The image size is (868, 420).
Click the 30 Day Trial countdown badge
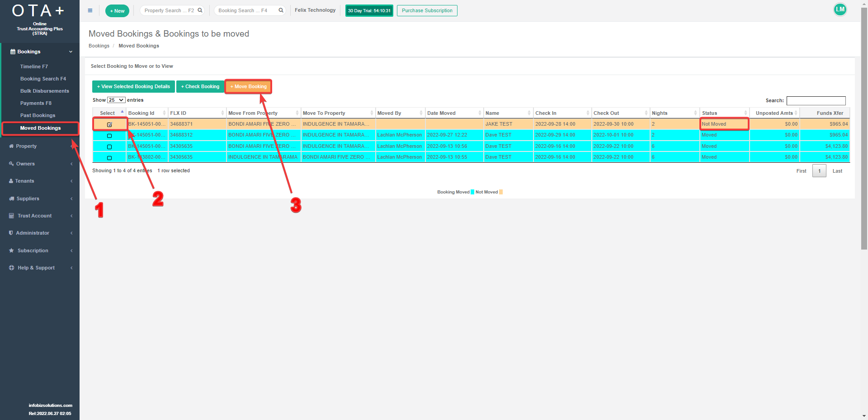(x=369, y=10)
